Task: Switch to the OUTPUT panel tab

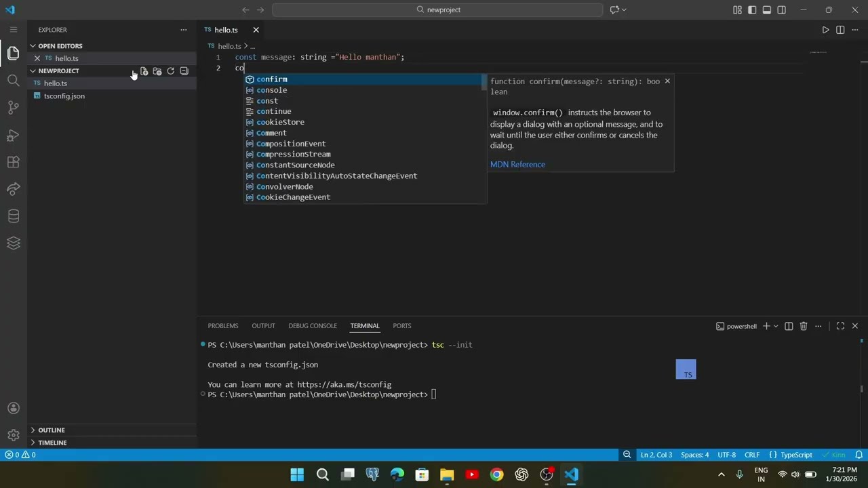Action: (x=263, y=326)
